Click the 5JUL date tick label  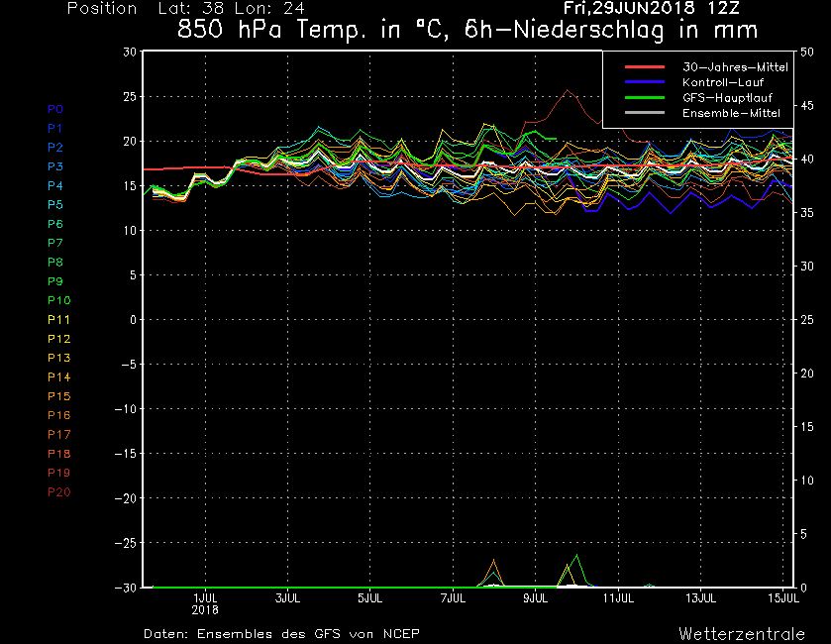pos(369,598)
